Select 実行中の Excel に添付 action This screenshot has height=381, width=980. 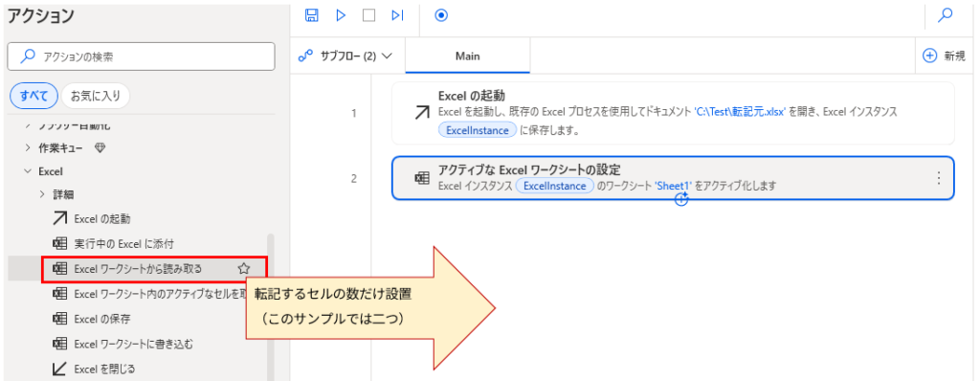[113, 244]
